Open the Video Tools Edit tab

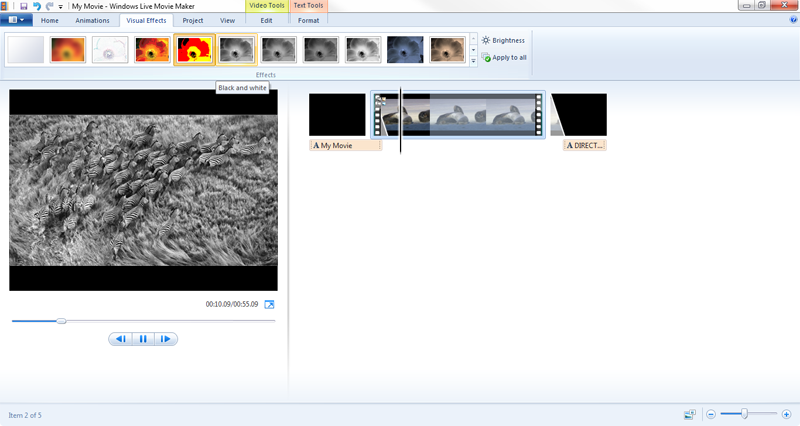pos(266,20)
